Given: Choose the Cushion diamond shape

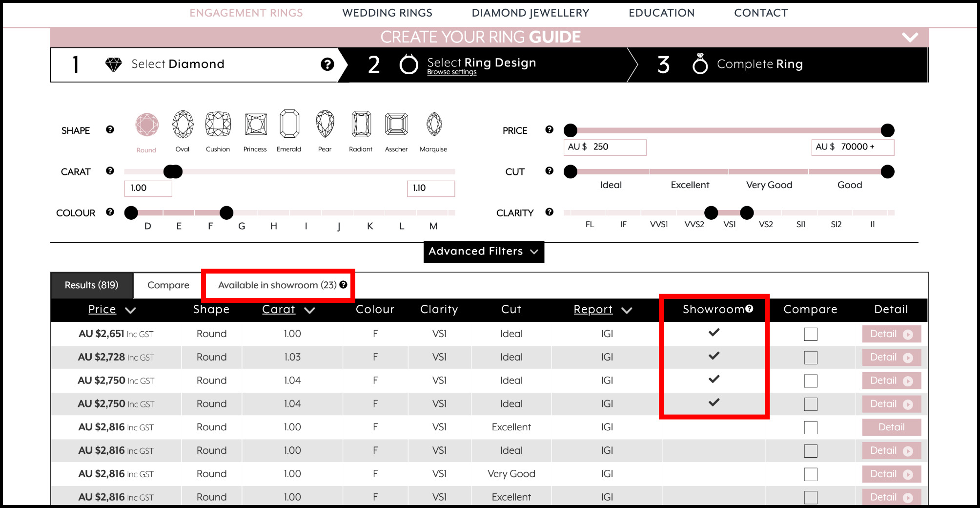Looking at the screenshot, I should click(x=218, y=125).
